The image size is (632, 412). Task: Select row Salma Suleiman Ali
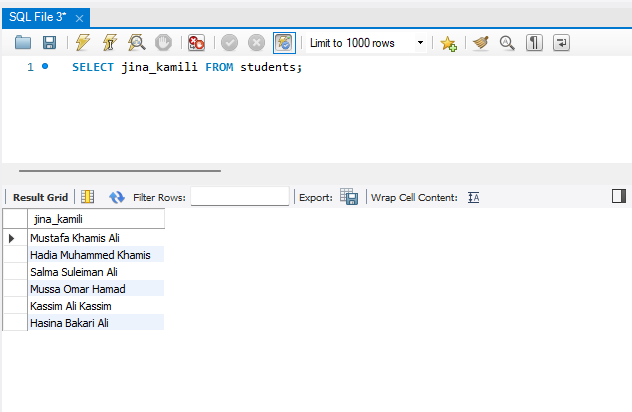96,272
